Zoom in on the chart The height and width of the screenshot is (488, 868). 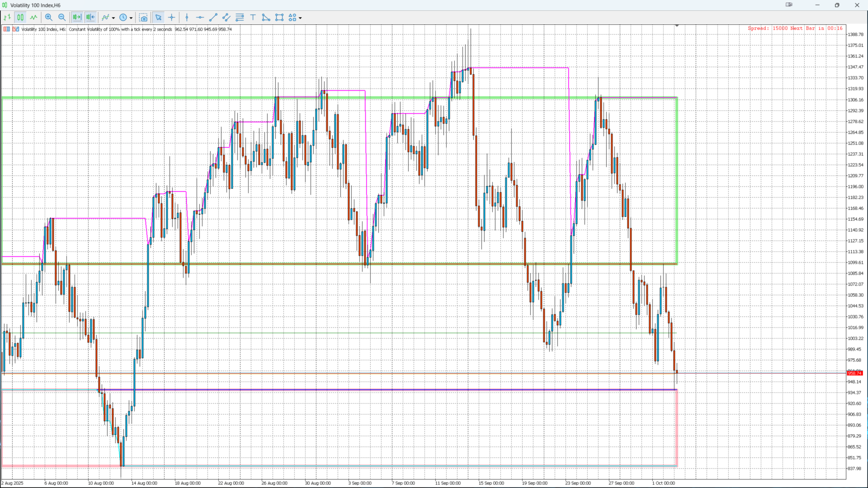click(49, 17)
